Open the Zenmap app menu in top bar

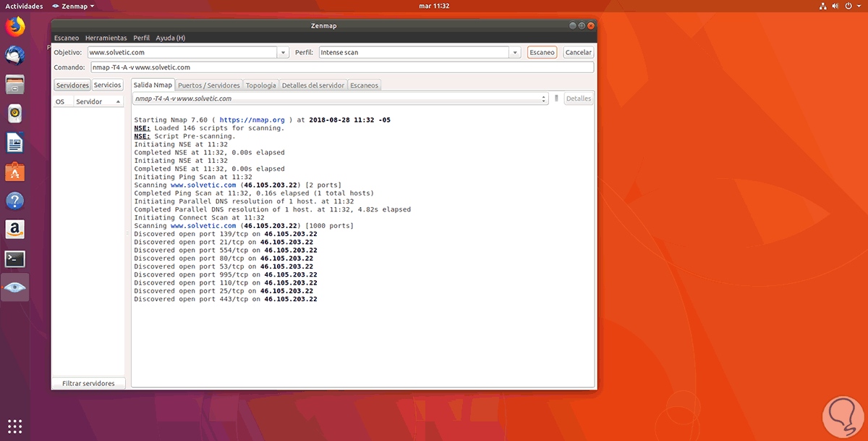click(x=72, y=5)
